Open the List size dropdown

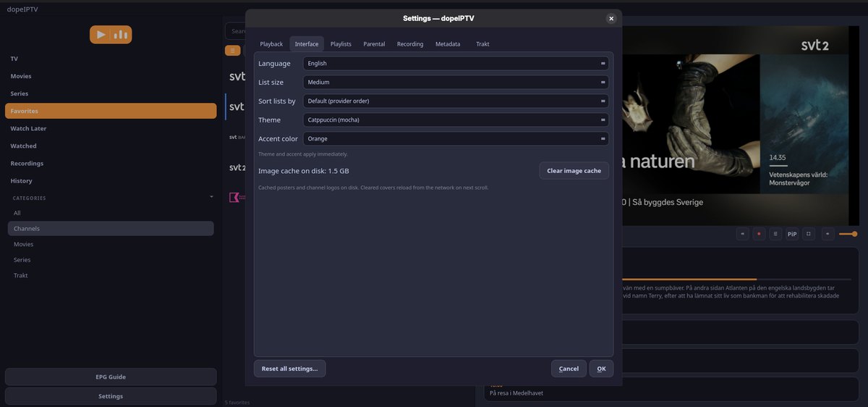point(456,82)
